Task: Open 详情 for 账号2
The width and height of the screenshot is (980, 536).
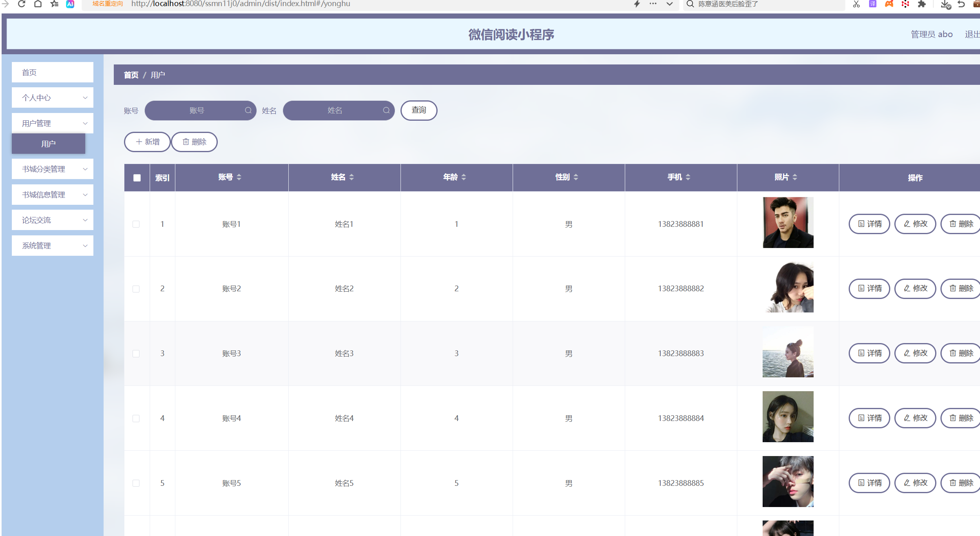Action: [869, 288]
